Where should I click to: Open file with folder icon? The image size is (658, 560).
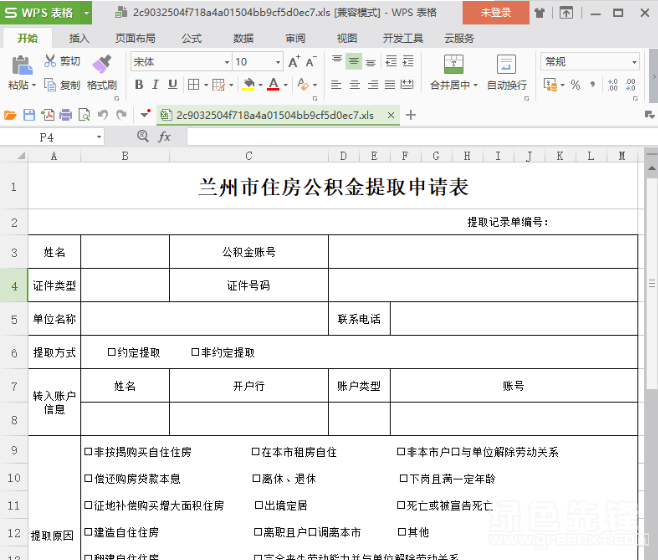coord(10,115)
